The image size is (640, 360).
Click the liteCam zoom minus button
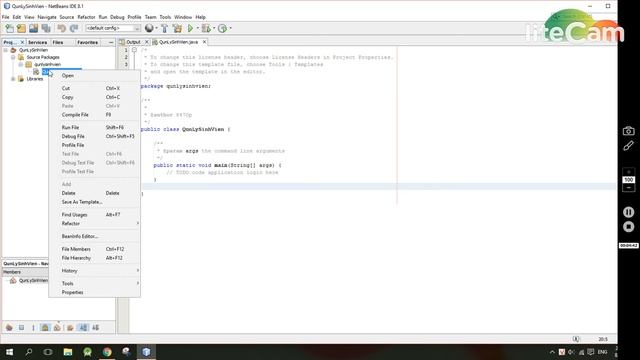pyautogui.click(x=629, y=188)
